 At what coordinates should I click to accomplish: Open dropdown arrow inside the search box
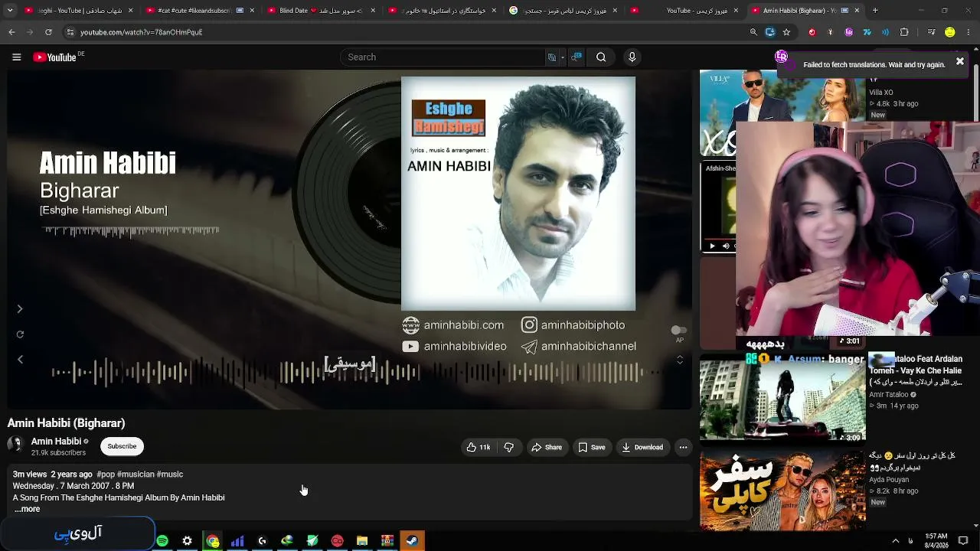(x=563, y=57)
